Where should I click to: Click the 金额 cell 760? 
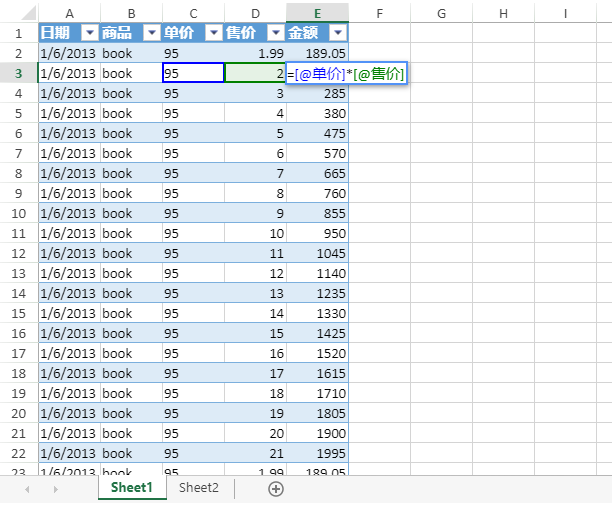(318, 193)
